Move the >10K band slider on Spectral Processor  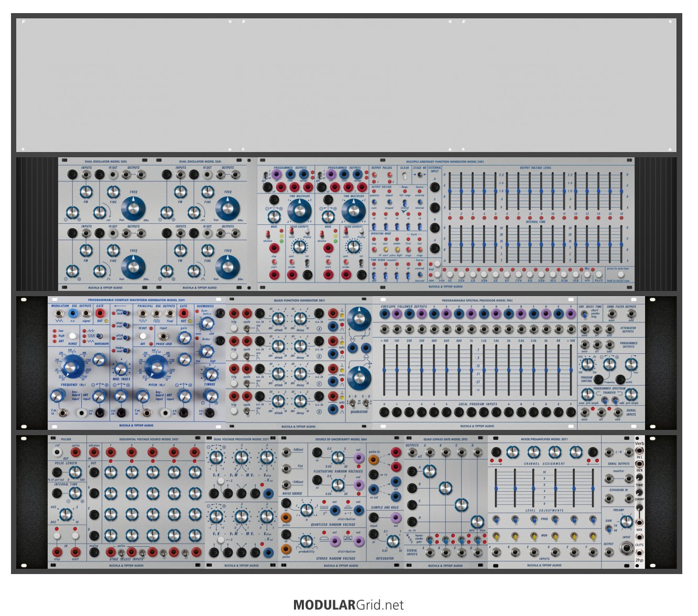pos(571,370)
